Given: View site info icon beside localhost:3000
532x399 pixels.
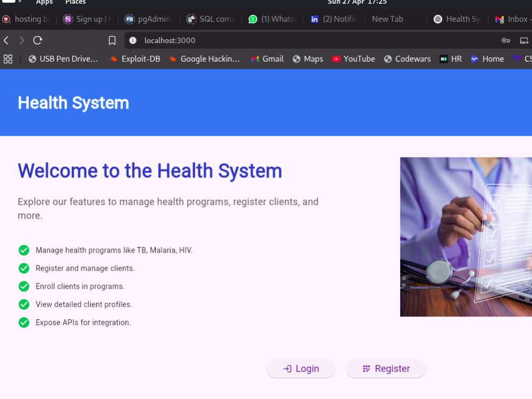Looking at the screenshot, I should pos(133,40).
